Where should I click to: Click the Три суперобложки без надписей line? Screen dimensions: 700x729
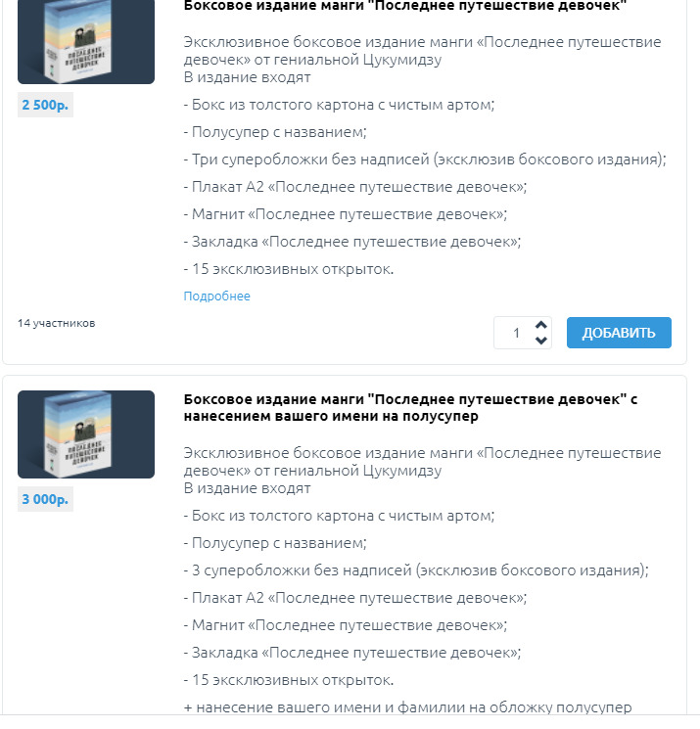coord(425,159)
